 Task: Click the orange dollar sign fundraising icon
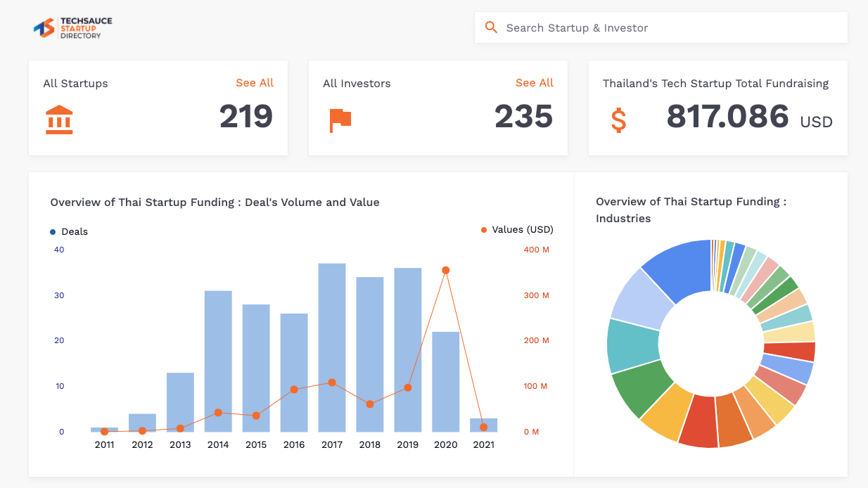(x=618, y=120)
